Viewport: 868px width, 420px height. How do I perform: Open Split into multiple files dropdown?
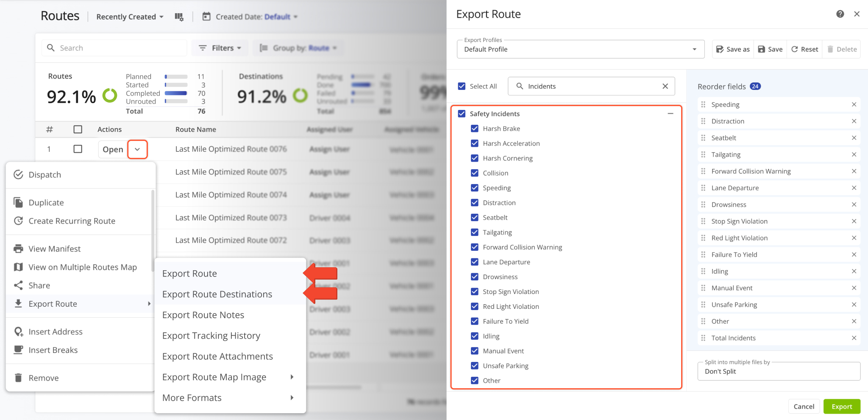coord(779,371)
